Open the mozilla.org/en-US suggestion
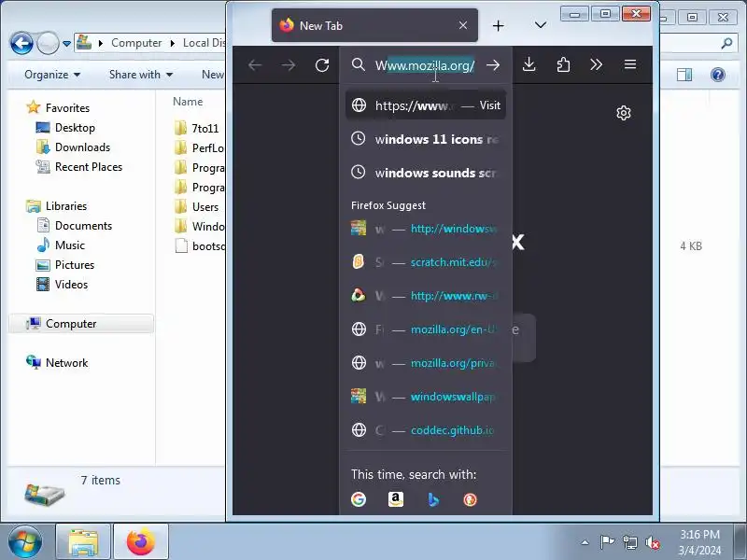This screenshot has height=560, width=747. pos(426,329)
